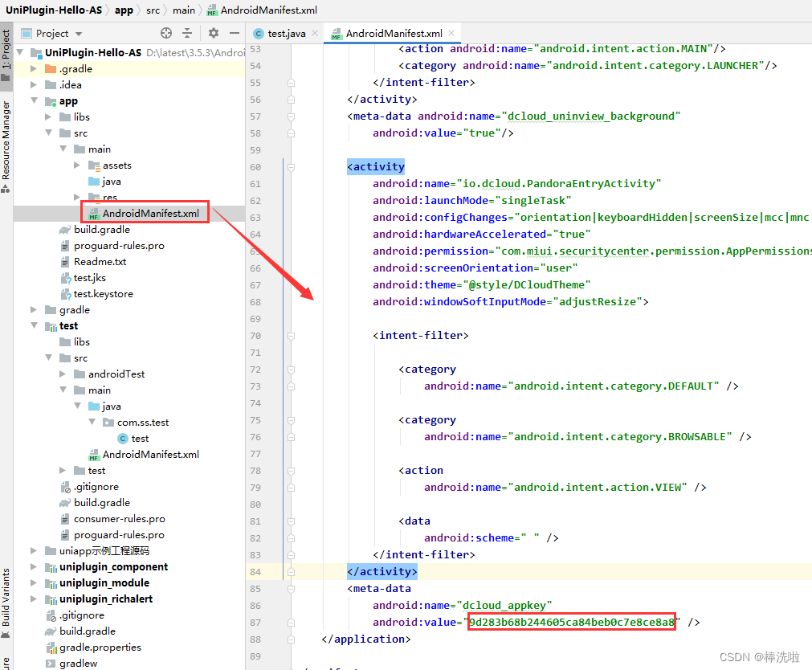The image size is (812, 670).
Task: Click the src breadcrumb in navigation bar
Action: [x=153, y=10]
